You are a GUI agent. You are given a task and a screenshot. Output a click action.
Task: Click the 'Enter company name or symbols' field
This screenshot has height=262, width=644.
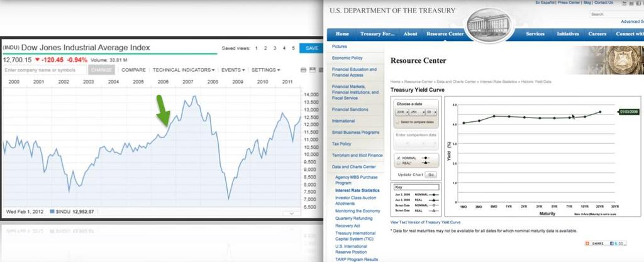tap(45, 70)
